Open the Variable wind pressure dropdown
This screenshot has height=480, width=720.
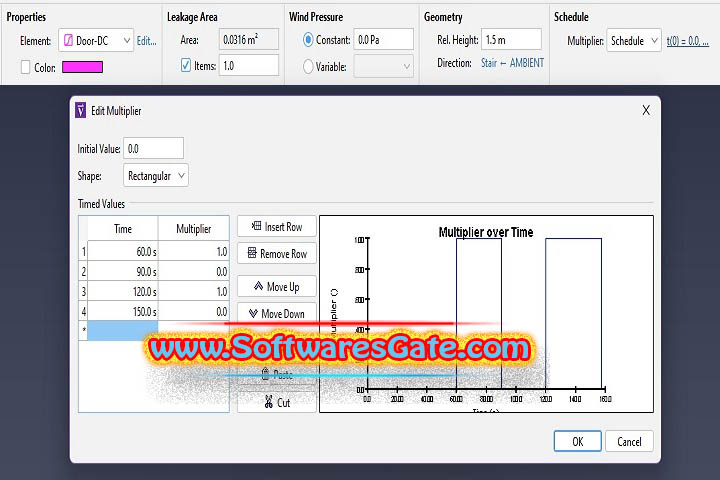[383, 67]
